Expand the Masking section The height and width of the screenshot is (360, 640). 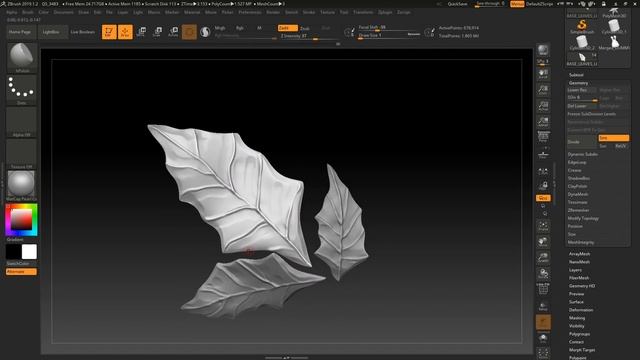point(577,318)
